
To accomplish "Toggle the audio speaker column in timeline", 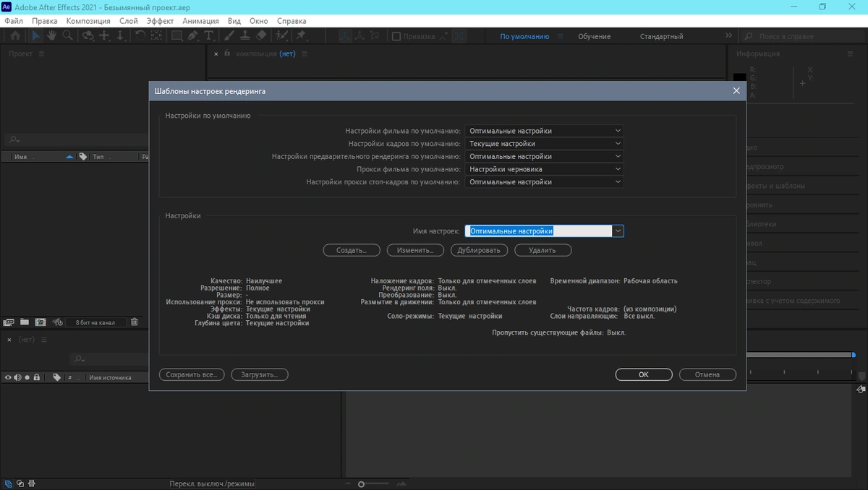I will [18, 377].
